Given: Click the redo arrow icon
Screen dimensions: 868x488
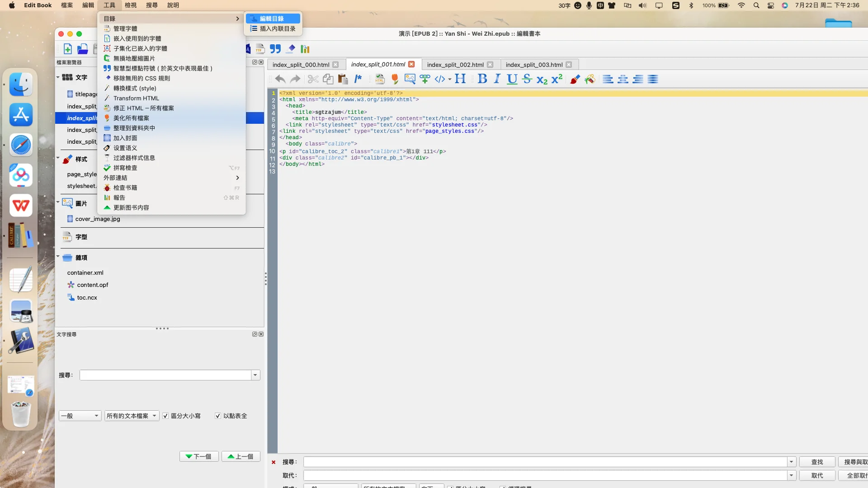Looking at the screenshot, I should coord(295,79).
